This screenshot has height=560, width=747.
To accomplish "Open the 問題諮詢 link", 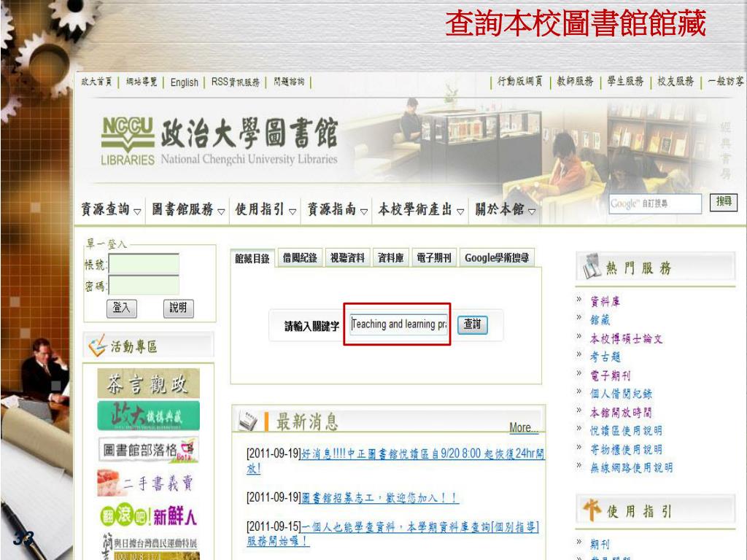I will pos(289,82).
